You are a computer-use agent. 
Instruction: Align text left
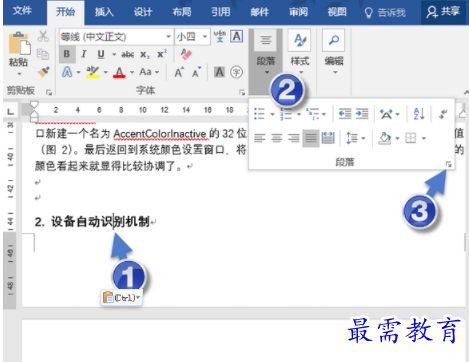(x=259, y=138)
